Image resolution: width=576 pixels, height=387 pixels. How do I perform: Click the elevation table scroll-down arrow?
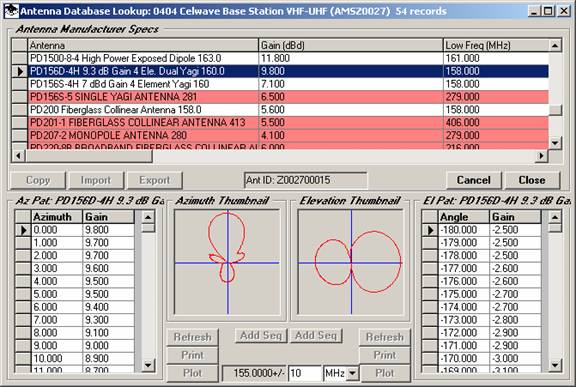(555, 365)
